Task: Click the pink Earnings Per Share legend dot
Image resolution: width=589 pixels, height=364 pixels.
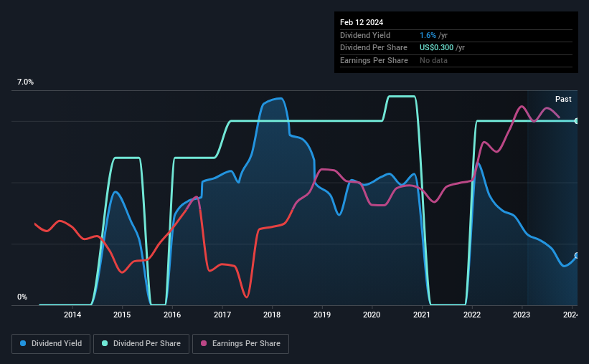Action: click(x=204, y=343)
